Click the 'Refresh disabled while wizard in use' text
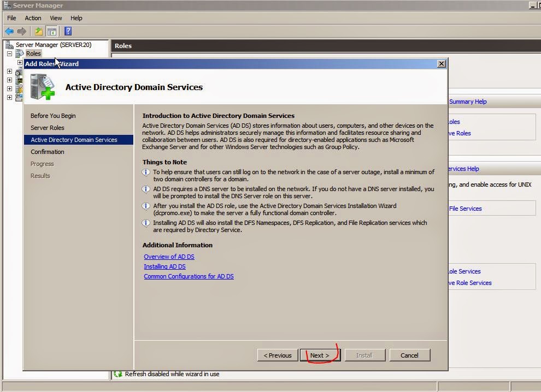 click(x=172, y=374)
